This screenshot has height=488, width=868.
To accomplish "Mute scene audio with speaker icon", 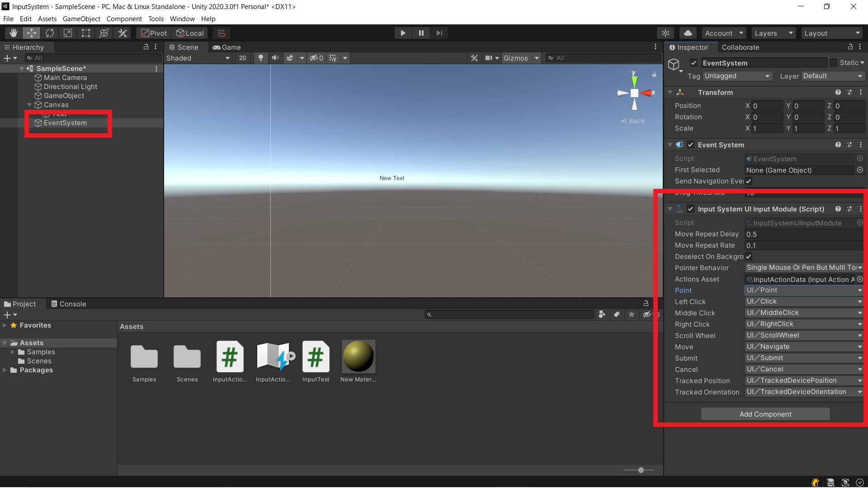I will point(276,58).
